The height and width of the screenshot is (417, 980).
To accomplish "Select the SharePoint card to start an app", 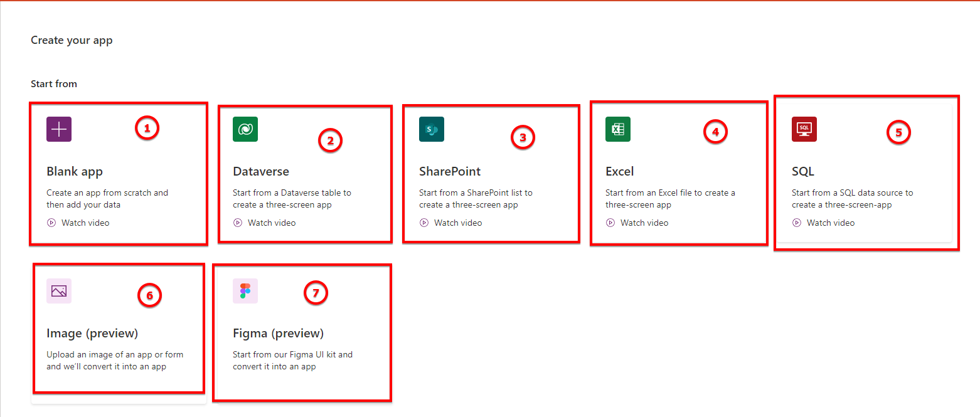I will [491, 172].
